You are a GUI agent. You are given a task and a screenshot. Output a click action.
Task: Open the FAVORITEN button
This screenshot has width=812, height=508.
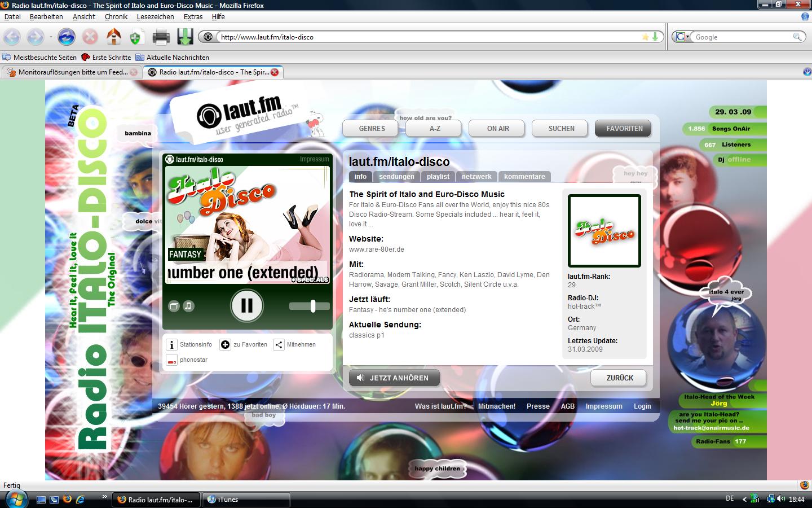pos(624,129)
